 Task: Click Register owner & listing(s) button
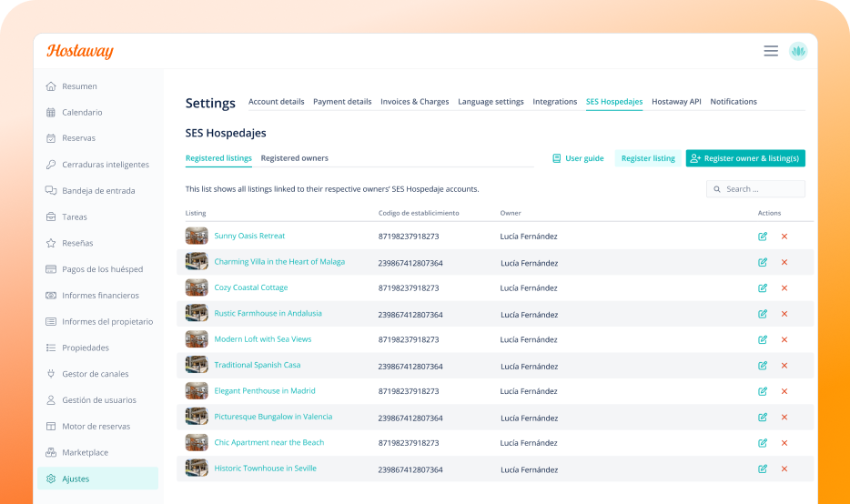[x=745, y=158]
